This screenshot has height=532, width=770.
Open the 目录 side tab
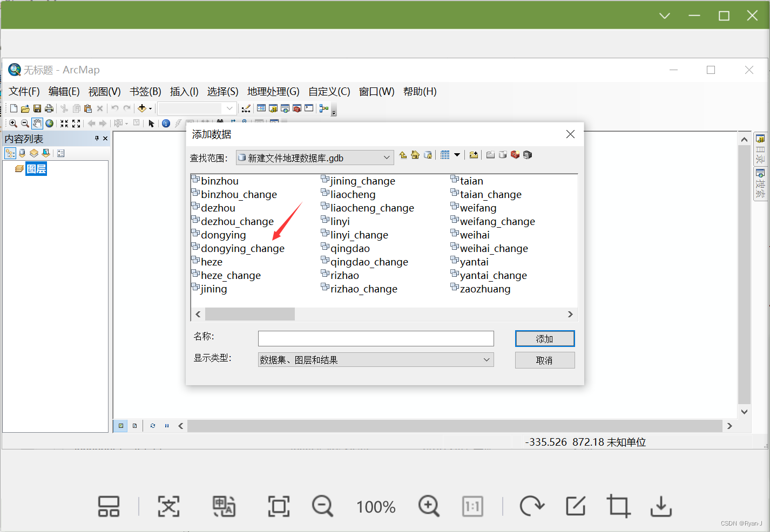point(760,149)
